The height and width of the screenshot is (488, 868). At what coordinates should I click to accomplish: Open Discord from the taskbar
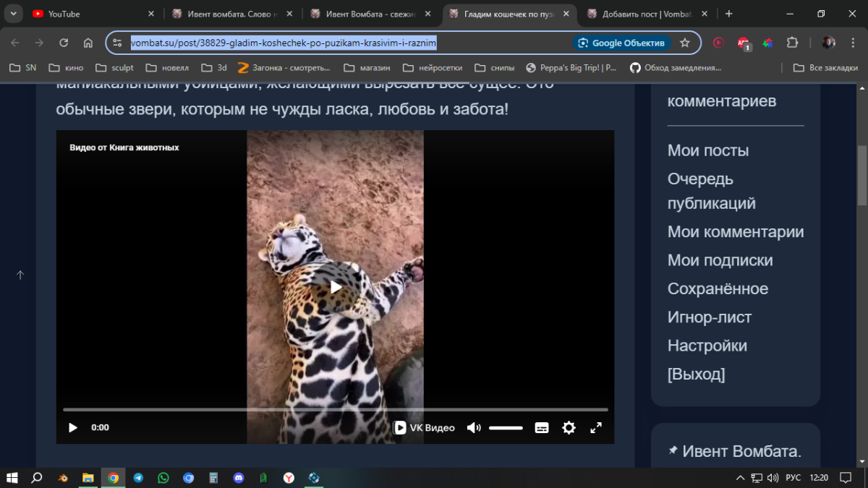[239, 478]
